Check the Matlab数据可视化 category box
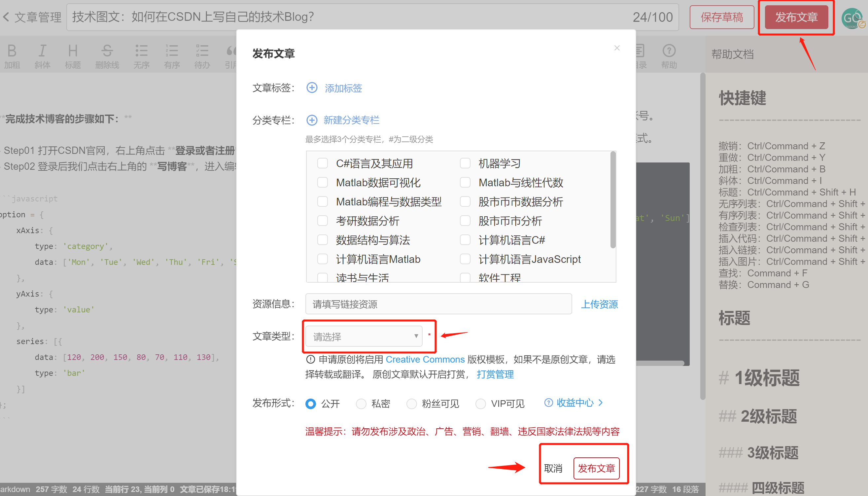 coord(322,182)
